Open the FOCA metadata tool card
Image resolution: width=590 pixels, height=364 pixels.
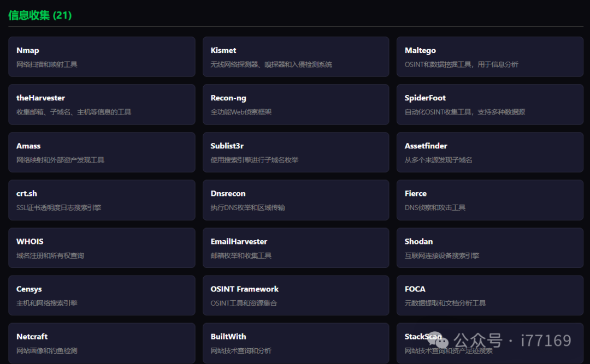[x=490, y=296]
